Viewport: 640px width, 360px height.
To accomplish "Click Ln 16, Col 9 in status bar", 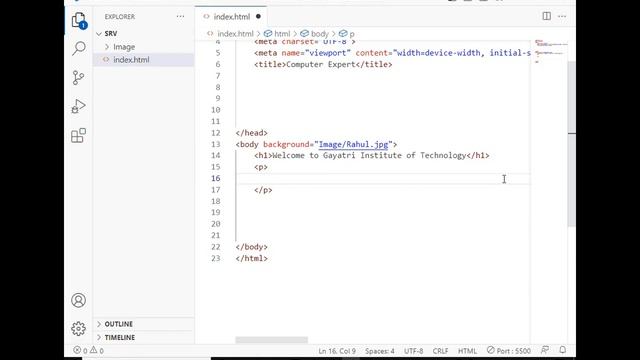I will (x=337, y=351).
